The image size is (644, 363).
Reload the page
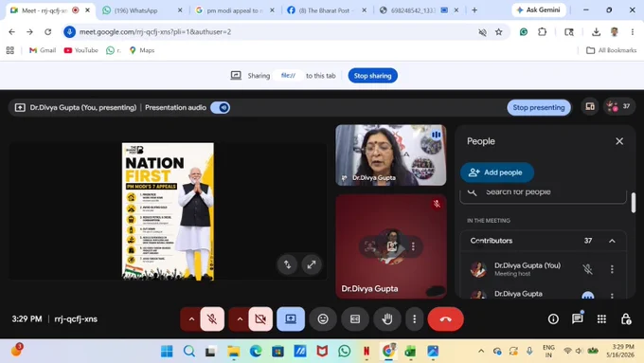(48, 31)
